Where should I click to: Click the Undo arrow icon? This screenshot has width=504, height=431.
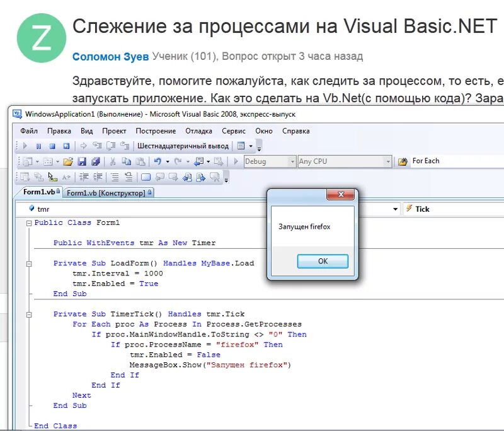pos(157,161)
